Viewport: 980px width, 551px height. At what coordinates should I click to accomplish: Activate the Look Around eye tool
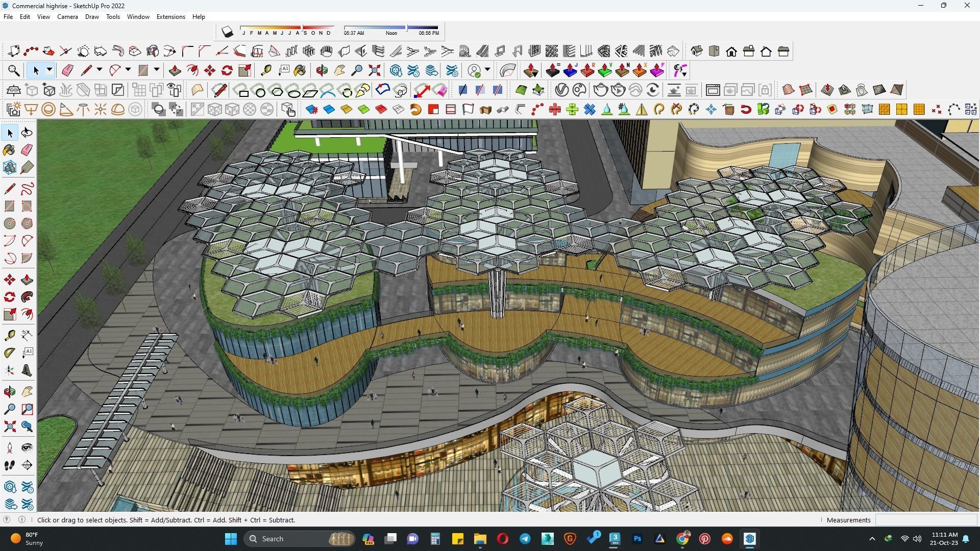[27, 448]
